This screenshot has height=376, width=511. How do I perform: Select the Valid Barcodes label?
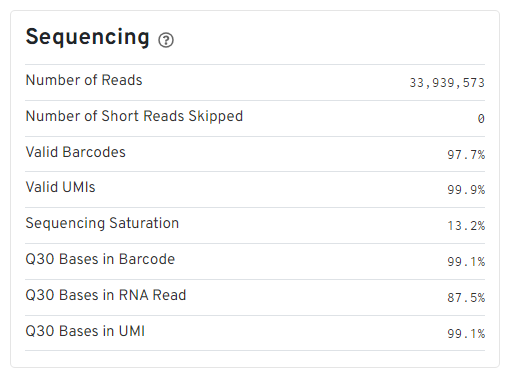point(76,152)
